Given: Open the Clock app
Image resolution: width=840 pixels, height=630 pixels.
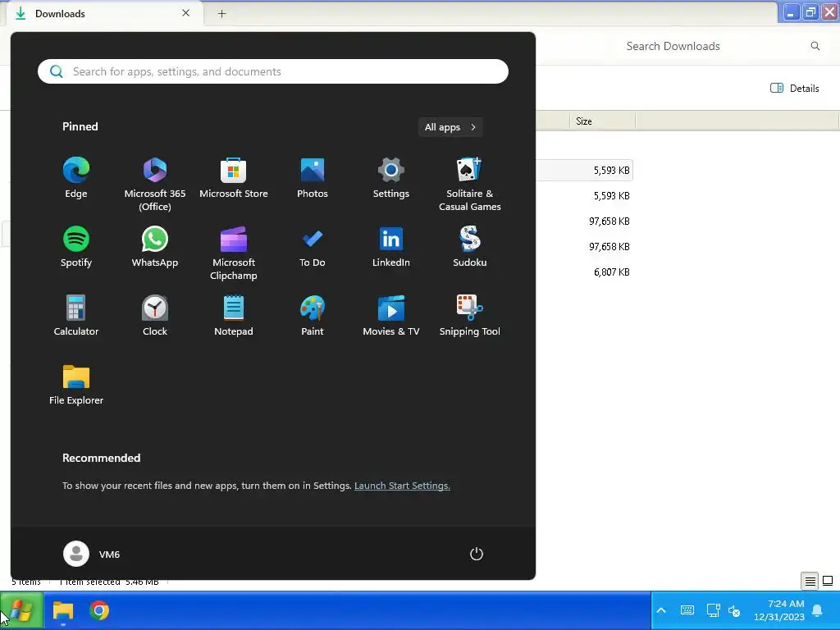Looking at the screenshot, I should click(155, 316).
